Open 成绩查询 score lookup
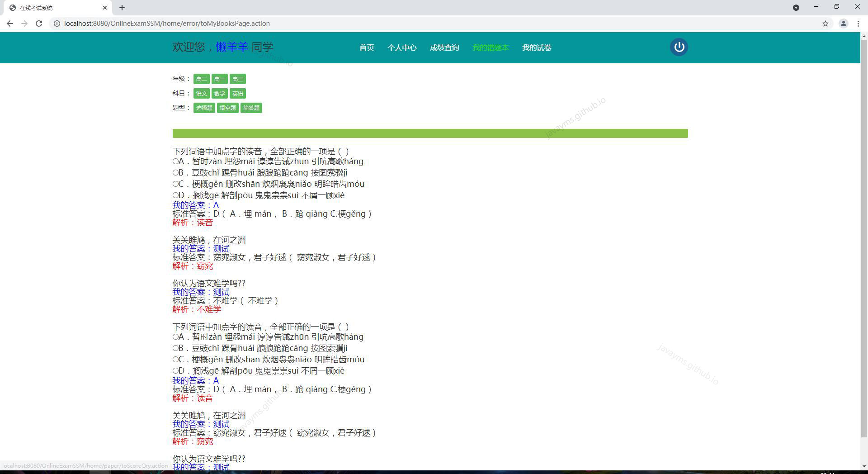The width and height of the screenshot is (868, 474). [x=444, y=47]
